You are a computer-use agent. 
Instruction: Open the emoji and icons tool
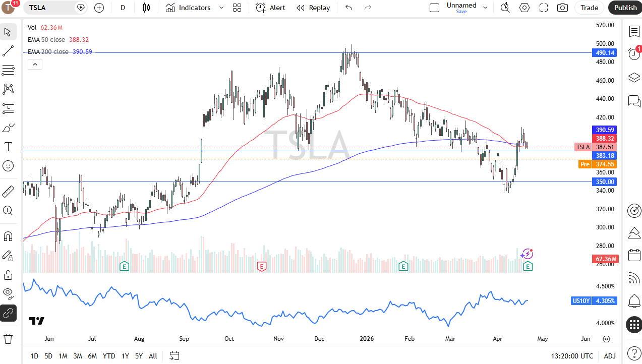(8, 166)
